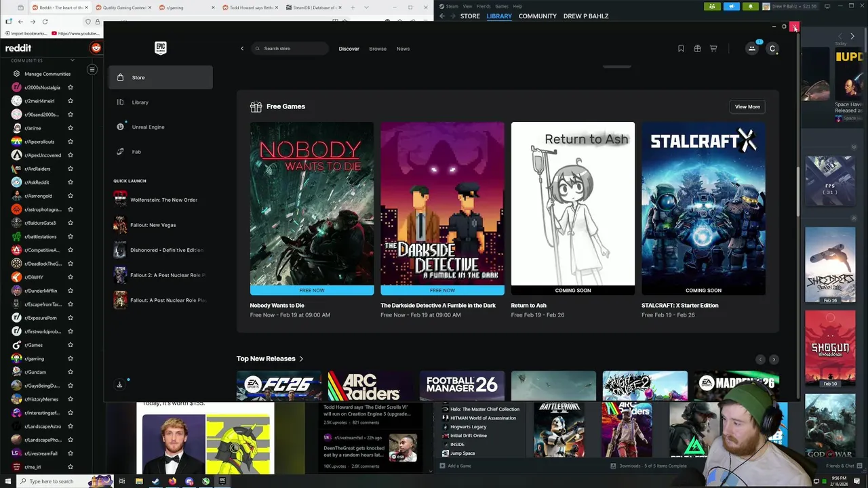Click Add a Game in Steam
868x488 pixels.
click(456, 466)
